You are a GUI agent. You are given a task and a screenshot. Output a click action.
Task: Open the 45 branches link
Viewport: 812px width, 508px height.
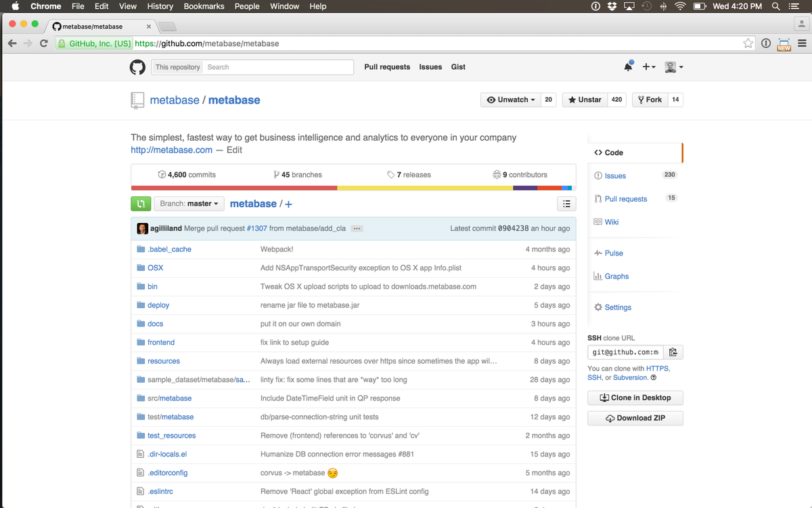[x=298, y=175]
